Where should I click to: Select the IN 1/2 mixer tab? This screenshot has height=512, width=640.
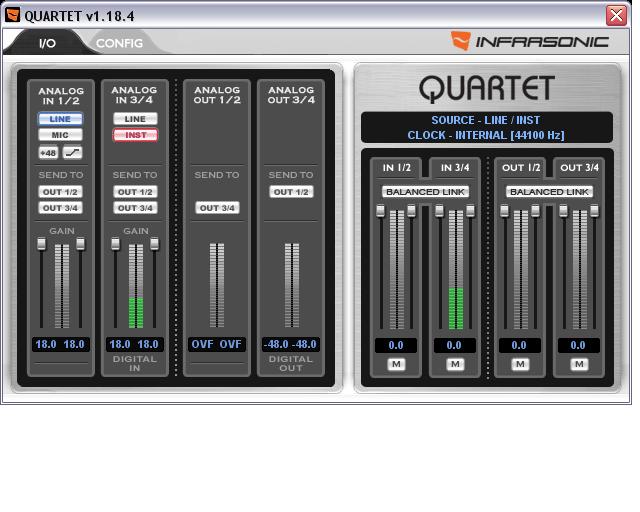coord(397,167)
